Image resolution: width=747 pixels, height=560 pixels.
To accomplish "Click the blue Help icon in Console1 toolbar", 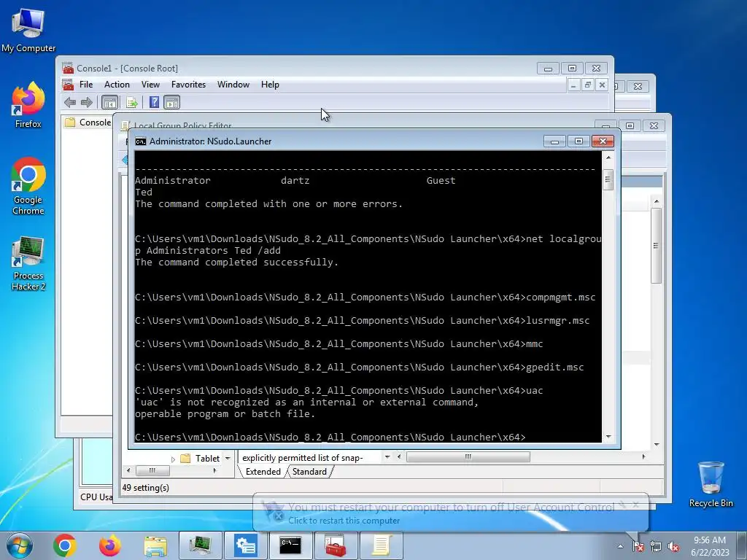I will pyautogui.click(x=155, y=102).
